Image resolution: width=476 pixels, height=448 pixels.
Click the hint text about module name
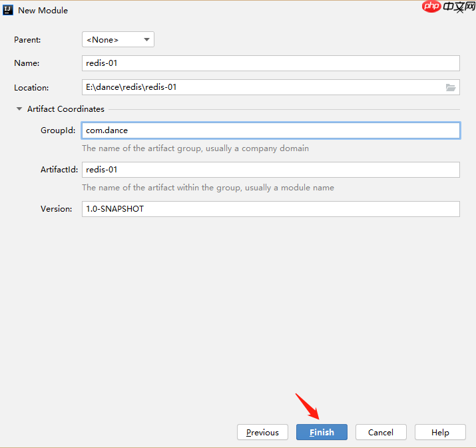tap(208, 188)
